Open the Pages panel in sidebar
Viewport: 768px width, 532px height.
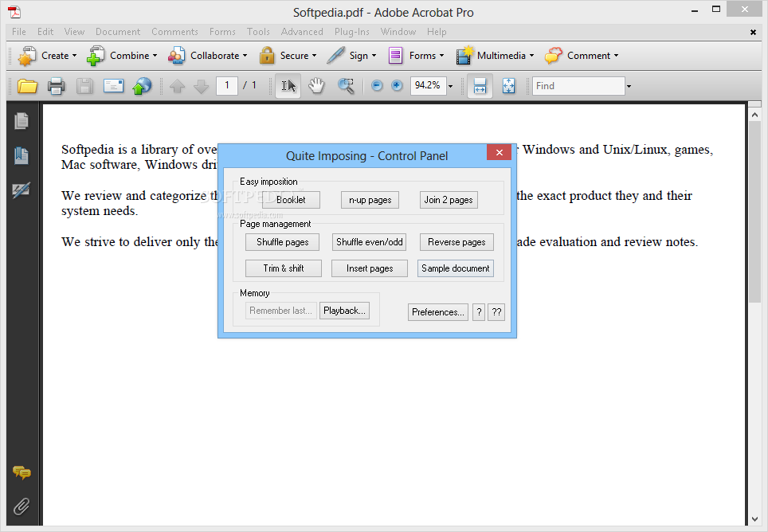pyautogui.click(x=21, y=121)
